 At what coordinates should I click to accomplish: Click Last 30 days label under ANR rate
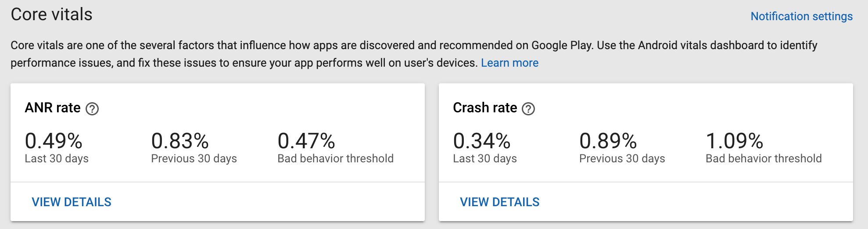[x=57, y=158]
